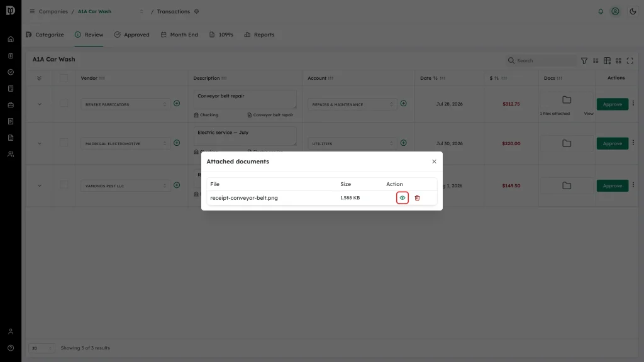Approve the Madrigal Electromotive transaction
This screenshot has width=644, height=362.
coord(613,144)
